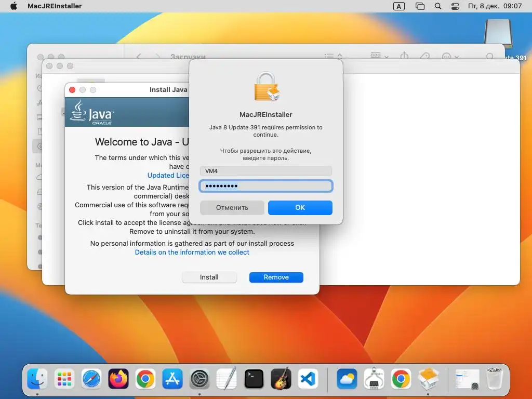Open Control Center in menu bar
Viewport: 532px width, 399px height.
coord(455,6)
